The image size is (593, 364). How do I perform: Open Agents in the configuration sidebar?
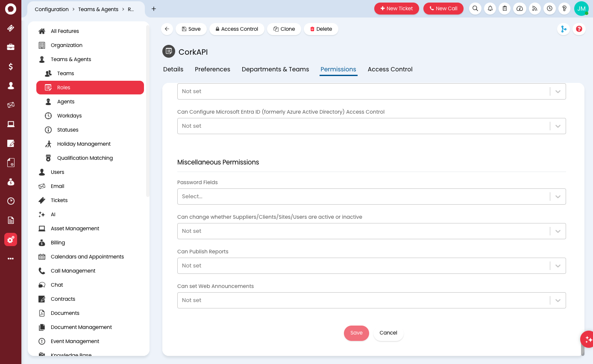pos(90,102)
